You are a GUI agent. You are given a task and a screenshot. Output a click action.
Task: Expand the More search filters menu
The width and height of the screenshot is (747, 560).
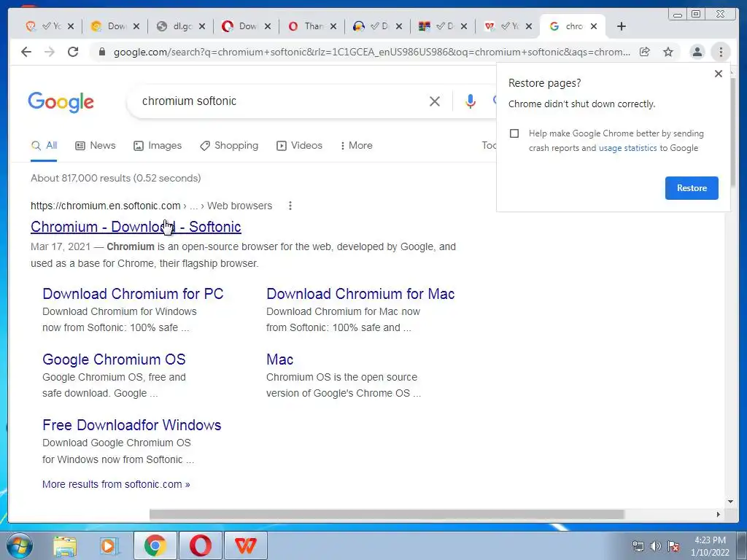pyautogui.click(x=356, y=146)
